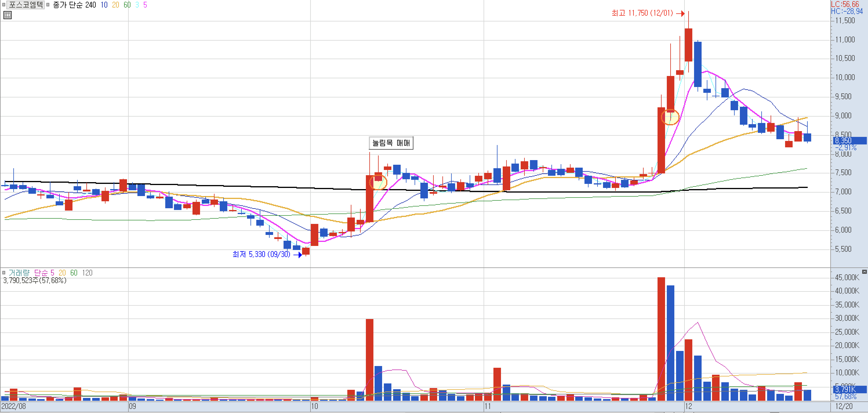Click the blue 3,791K volume tag
Screen dimensions: 868x413
(849, 390)
